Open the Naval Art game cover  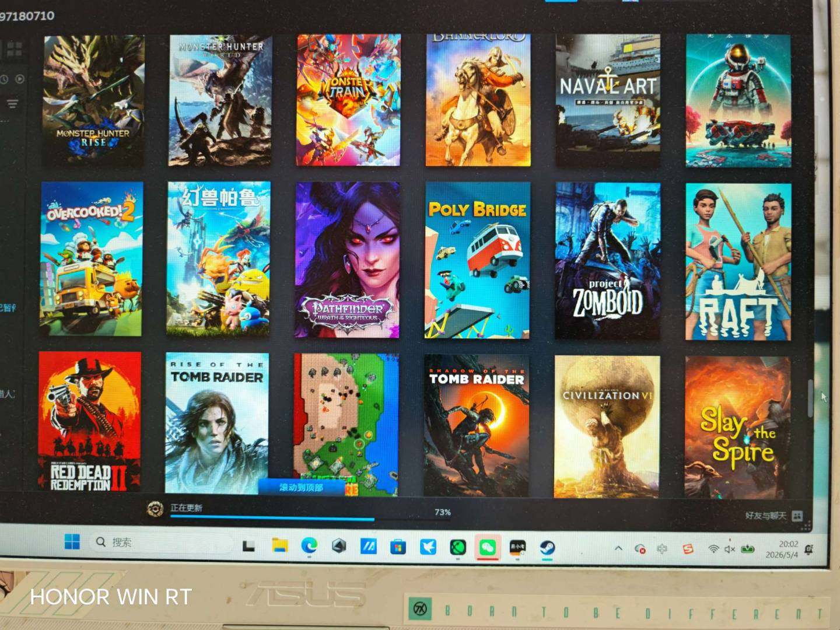(608, 100)
